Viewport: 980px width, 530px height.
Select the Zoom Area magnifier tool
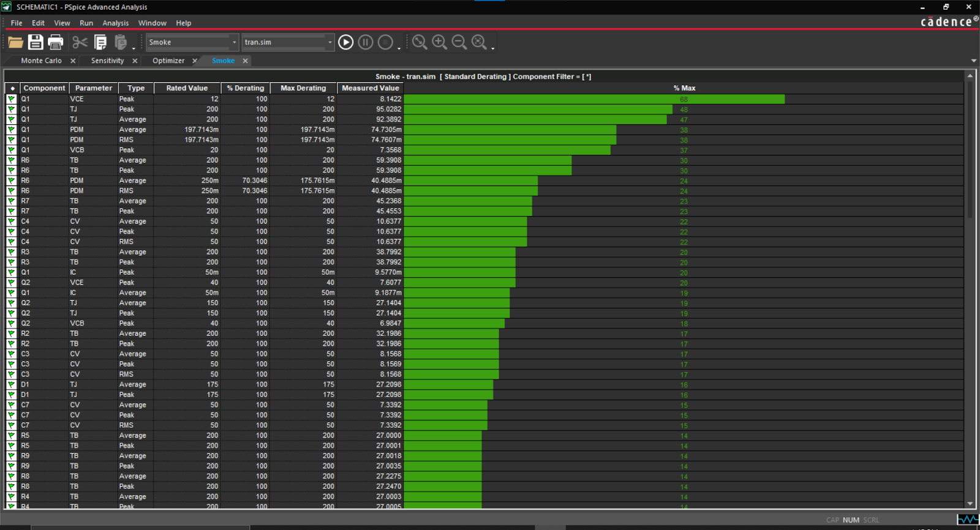coord(420,42)
